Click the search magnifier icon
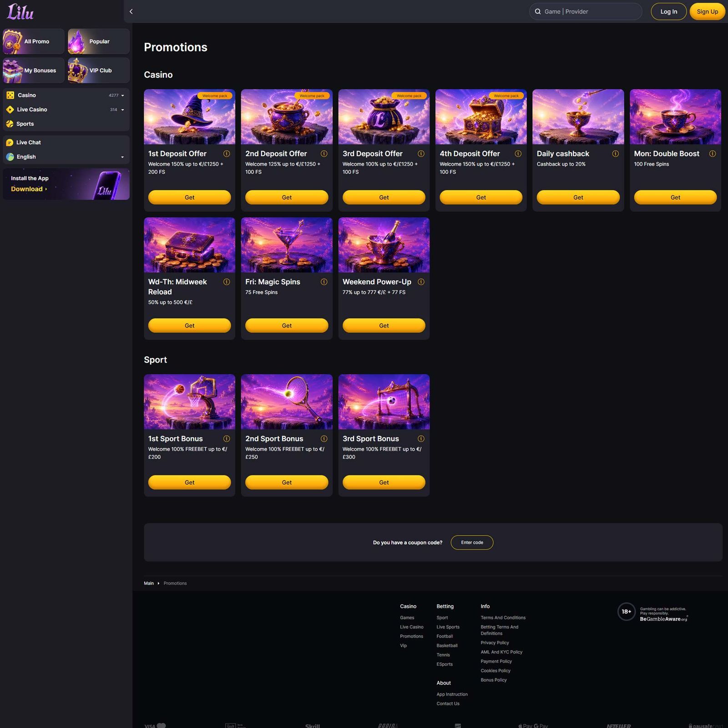728x728 pixels. [538, 12]
